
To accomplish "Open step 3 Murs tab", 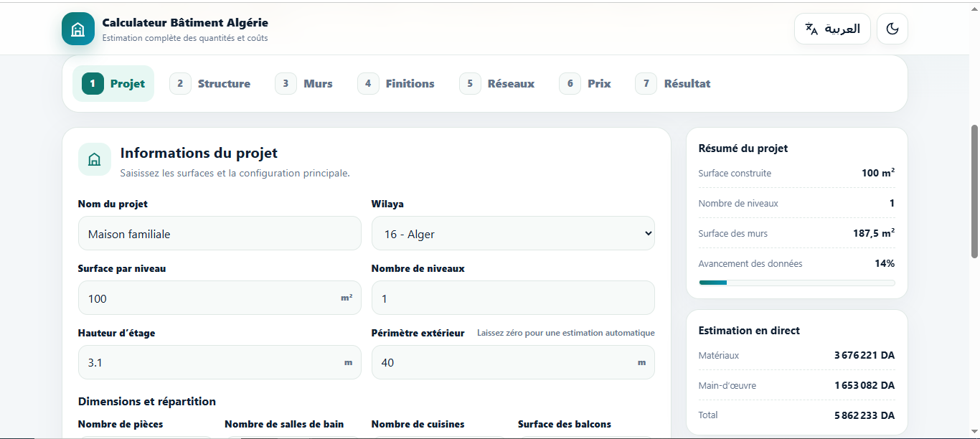I will pos(304,83).
